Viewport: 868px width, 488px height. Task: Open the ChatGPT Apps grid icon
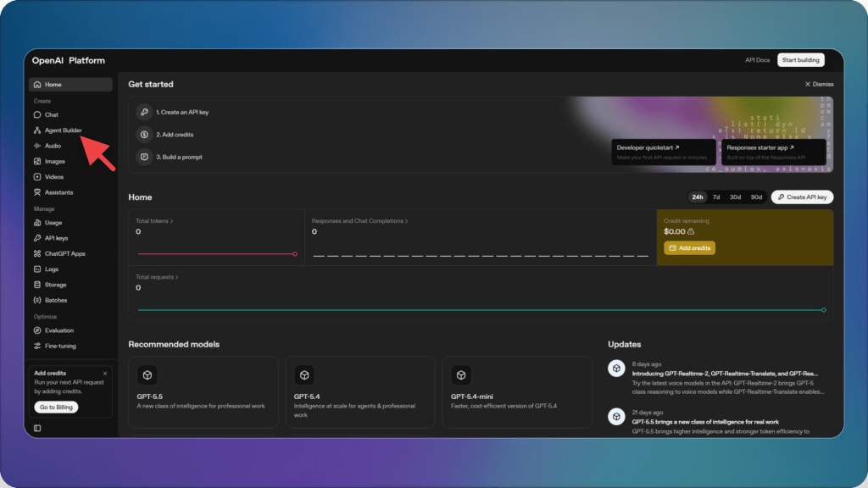37,253
